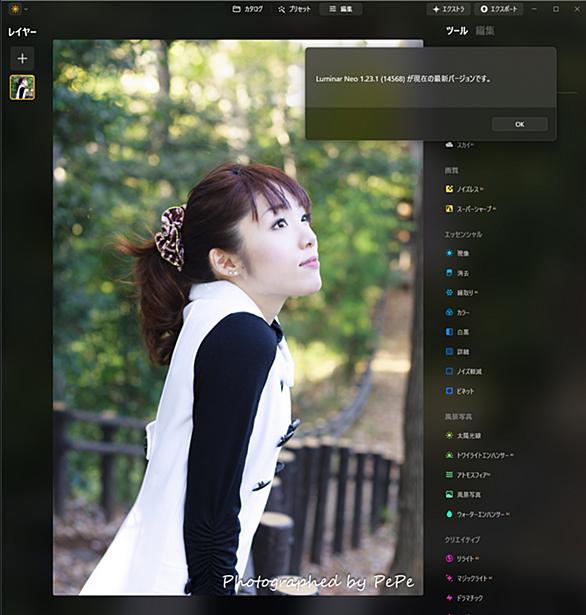
Task: Select the portrait layer thumbnail
Action: tap(22, 87)
